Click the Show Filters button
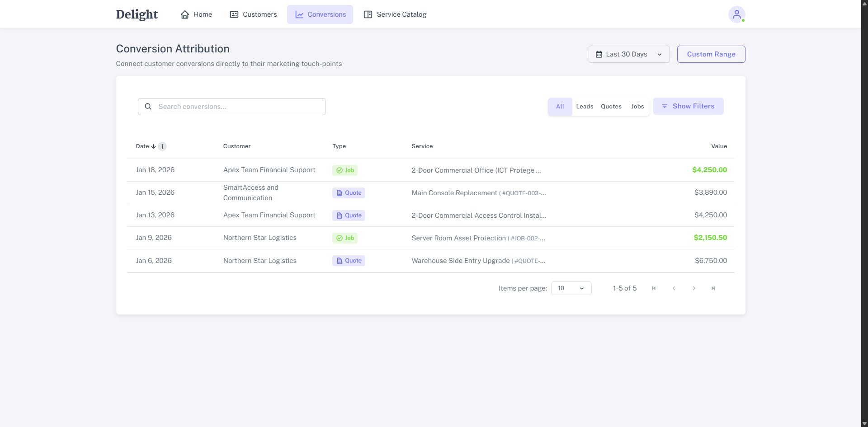Viewport: 868px width, 427px height. (688, 106)
